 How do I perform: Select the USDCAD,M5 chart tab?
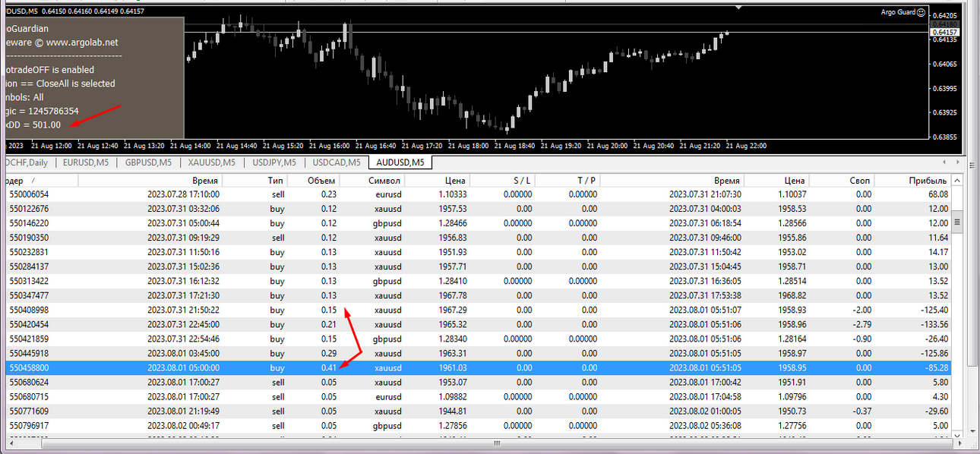tap(337, 162)
